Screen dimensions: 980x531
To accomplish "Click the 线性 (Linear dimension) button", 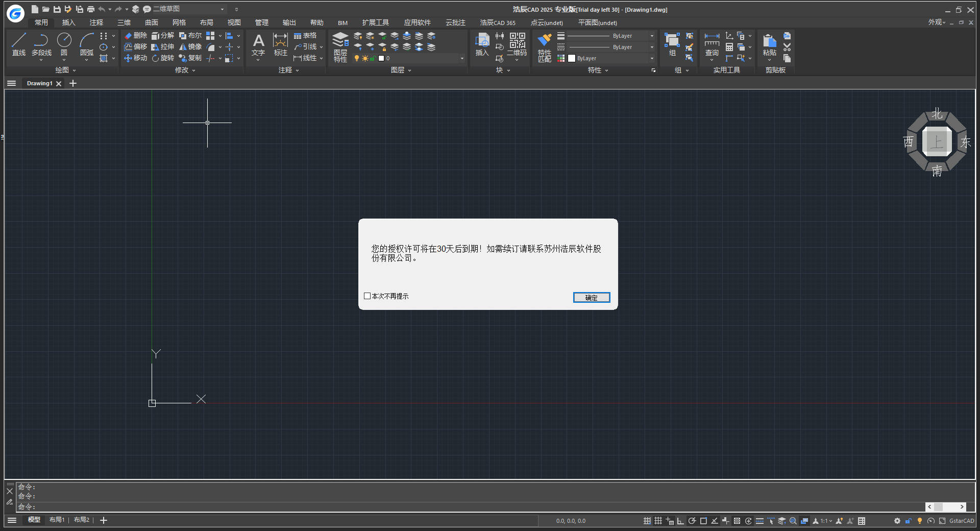I will point(308,58).
